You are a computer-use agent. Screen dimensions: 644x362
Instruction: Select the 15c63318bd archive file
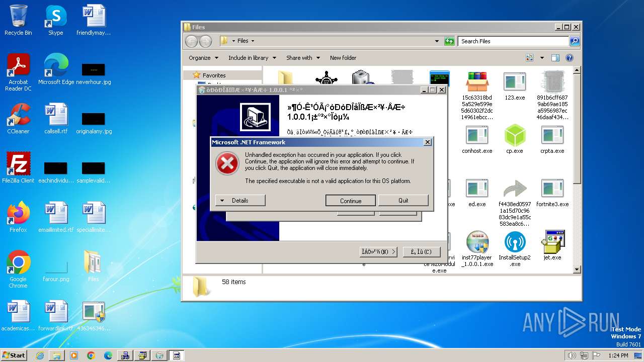pyautogui.click(x=477, y=96)
